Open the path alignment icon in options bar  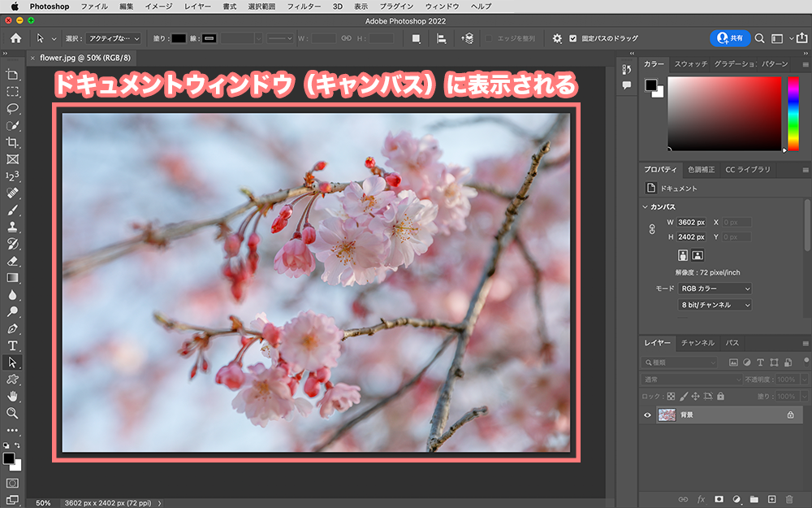click(441, 38)
